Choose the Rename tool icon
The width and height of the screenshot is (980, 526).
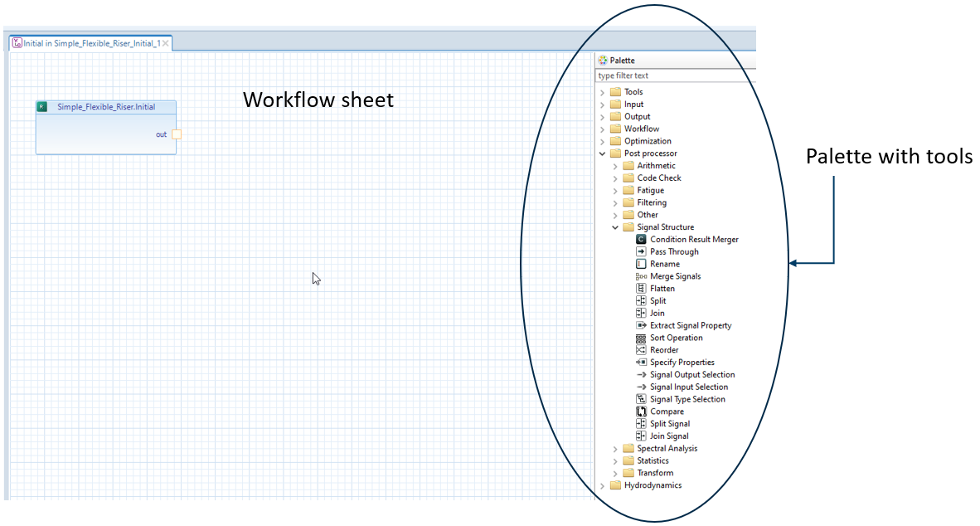coord(641,264)
